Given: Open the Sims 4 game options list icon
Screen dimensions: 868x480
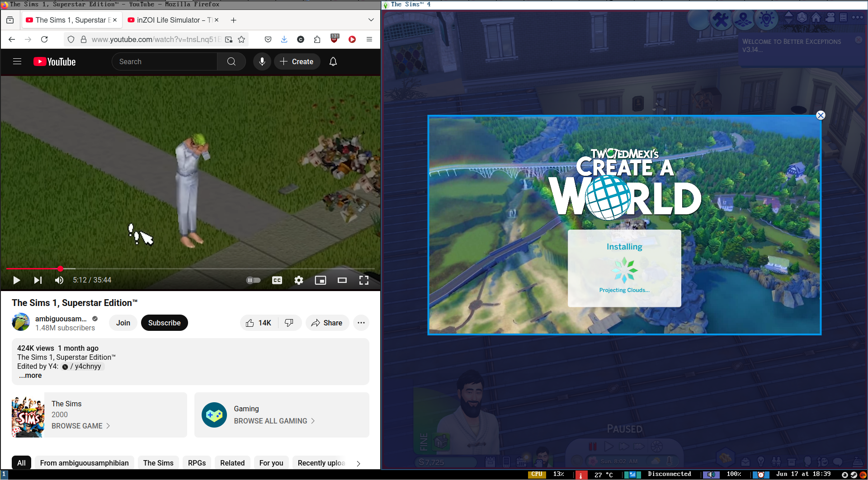Looking at the screenshot, I should (x=843, y=18).
